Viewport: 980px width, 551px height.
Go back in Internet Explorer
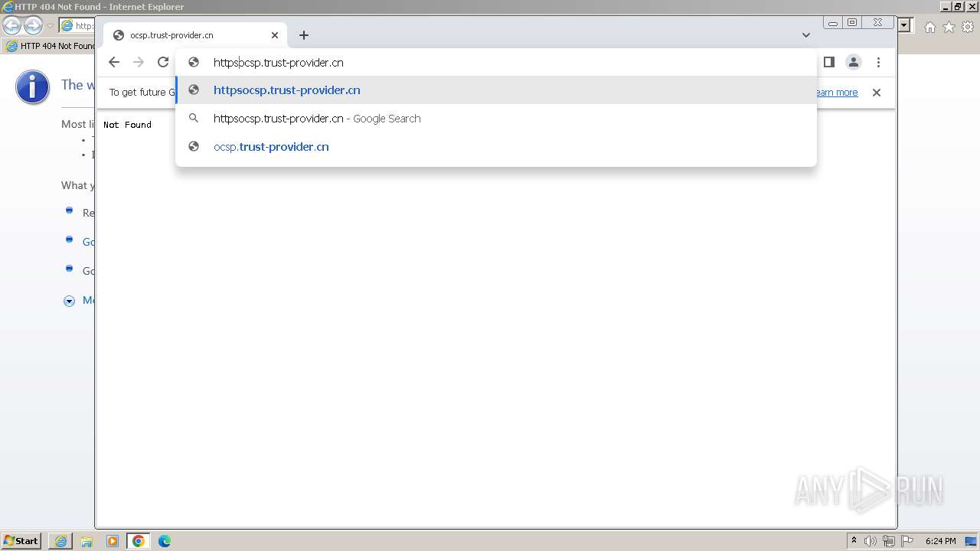coord(12,26)
